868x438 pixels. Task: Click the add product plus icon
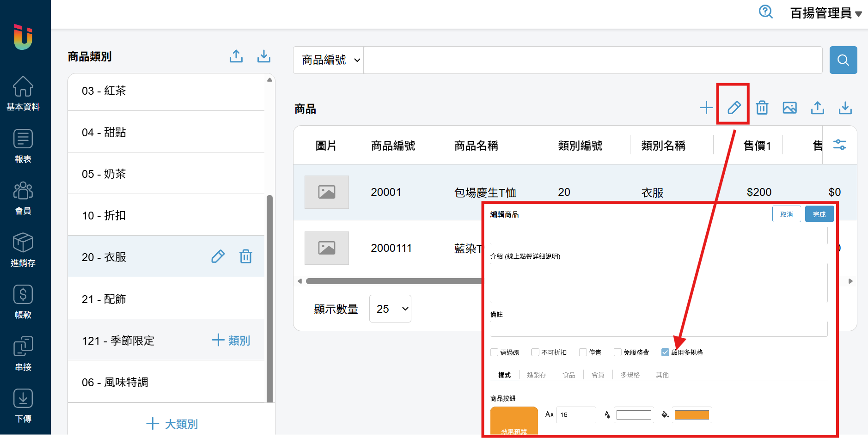[x=706, y=108]
